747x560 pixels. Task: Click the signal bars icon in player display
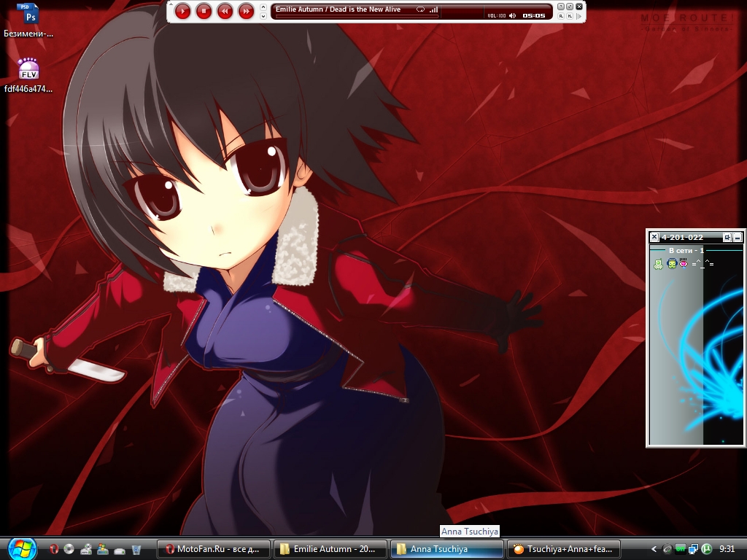pos(433,9)
